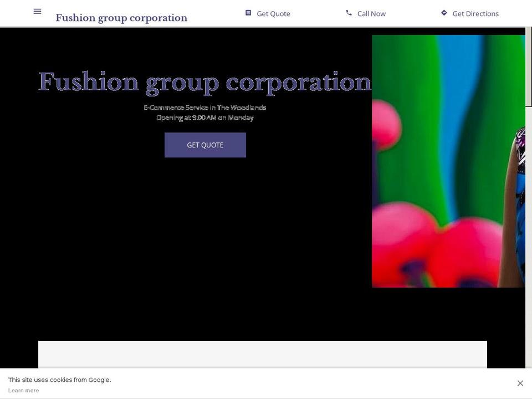The height and width of the screenshot is (399, 532).
Task: Click the page vertical scrollbar thumb
Action: (529, 67)
